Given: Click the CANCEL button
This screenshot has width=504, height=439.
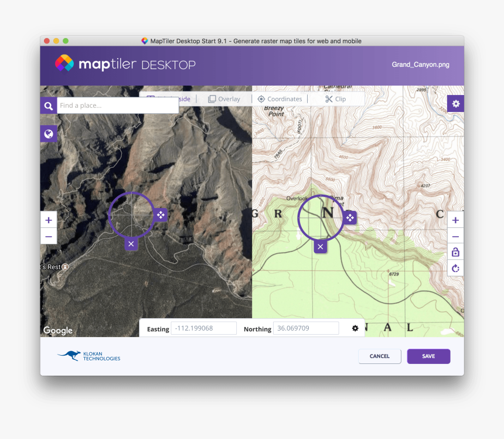Looking at the screenshot, I should pos(380,356).
